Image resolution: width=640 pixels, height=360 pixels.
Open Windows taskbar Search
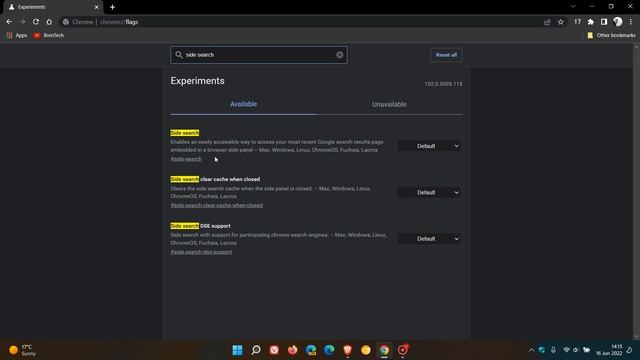256,350
